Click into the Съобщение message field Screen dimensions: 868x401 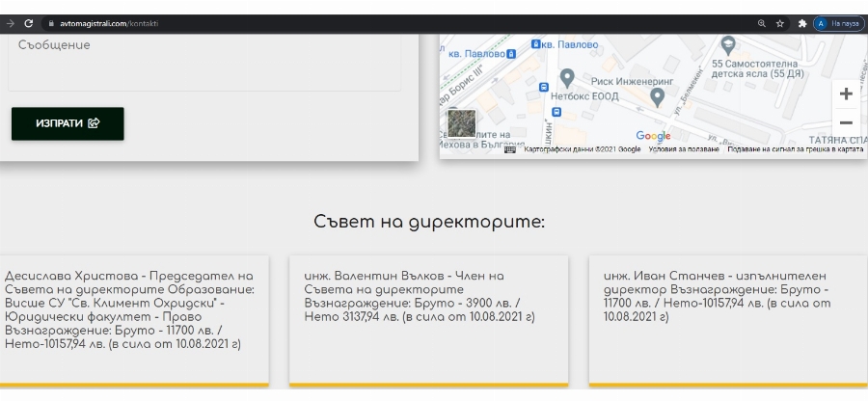coord(204,63)
